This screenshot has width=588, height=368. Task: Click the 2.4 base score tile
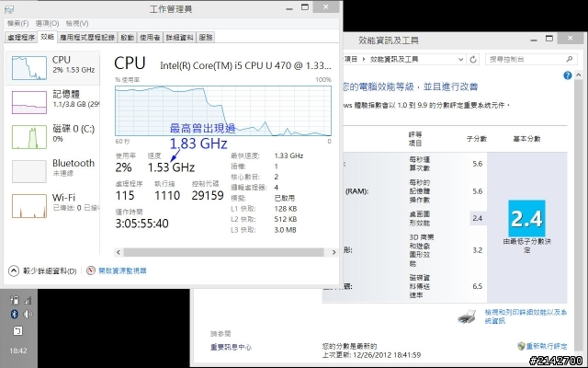click(526, 219)
